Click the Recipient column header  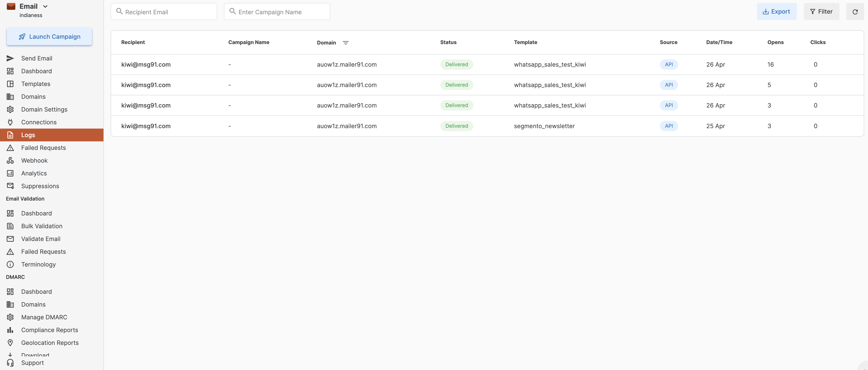pyautogui.click(x=133, y=42)
